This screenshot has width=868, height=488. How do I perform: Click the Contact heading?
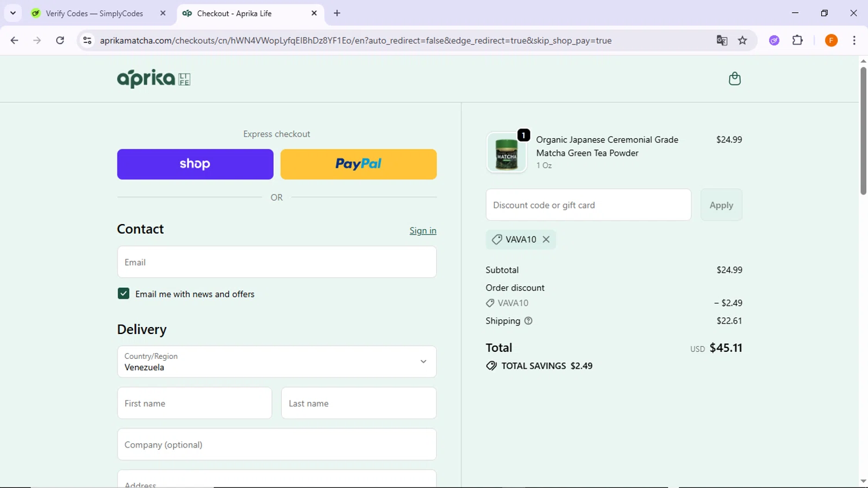141,229
